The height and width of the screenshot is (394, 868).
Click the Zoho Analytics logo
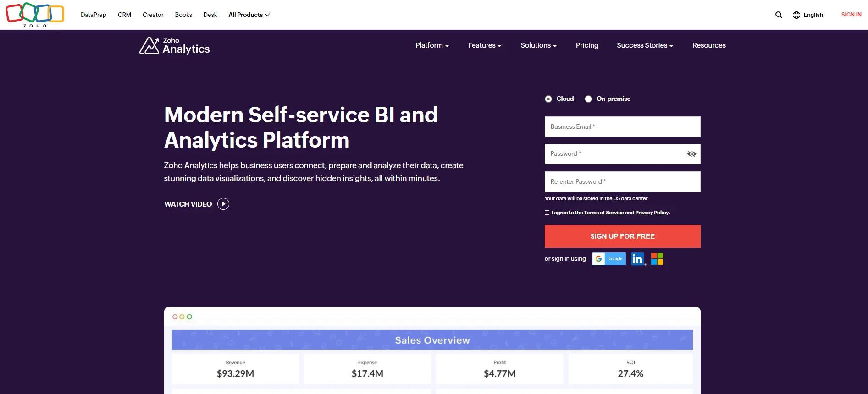(175, 46)
